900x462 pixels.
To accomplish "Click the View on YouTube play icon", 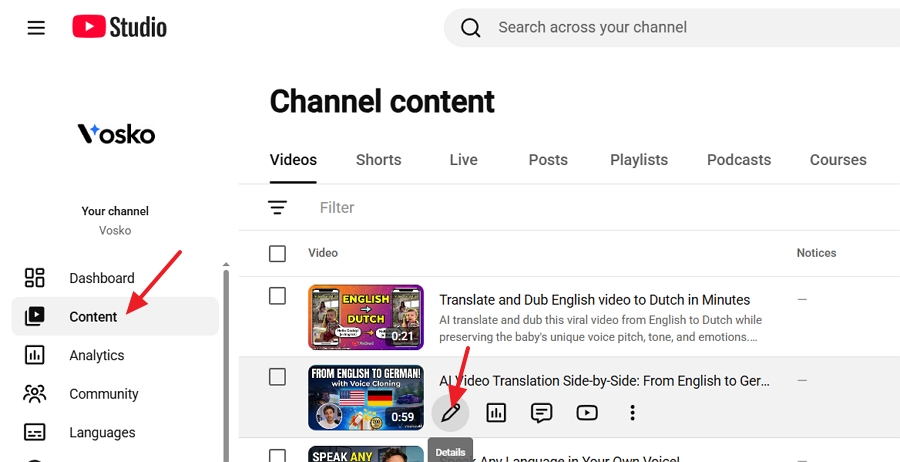I will [587, 413].
